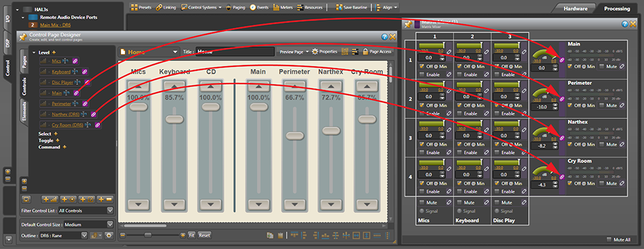This screenshot has width=644, height=249.
Task: Click the down arrow on Narthex fader
Action: tap(331, 204)
